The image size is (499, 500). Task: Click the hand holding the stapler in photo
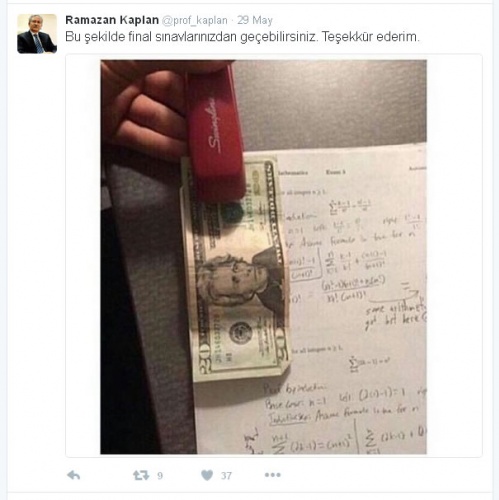143,108
